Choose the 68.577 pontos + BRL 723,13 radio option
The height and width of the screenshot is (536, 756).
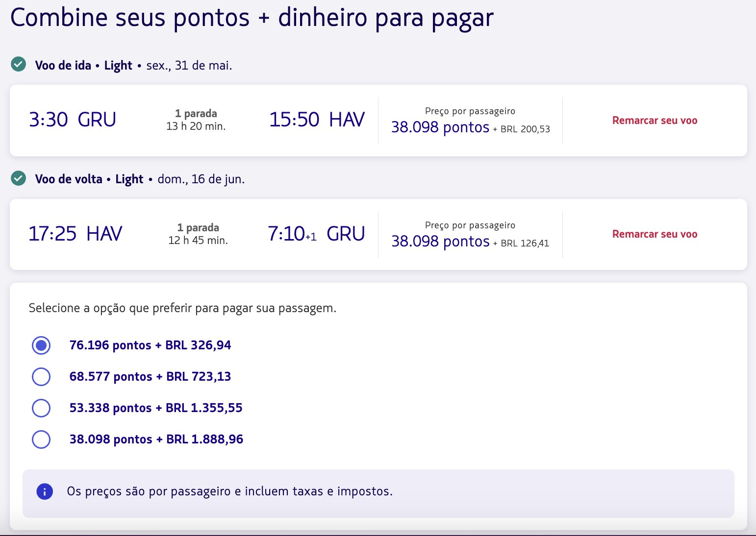click(x=41, y=377)
